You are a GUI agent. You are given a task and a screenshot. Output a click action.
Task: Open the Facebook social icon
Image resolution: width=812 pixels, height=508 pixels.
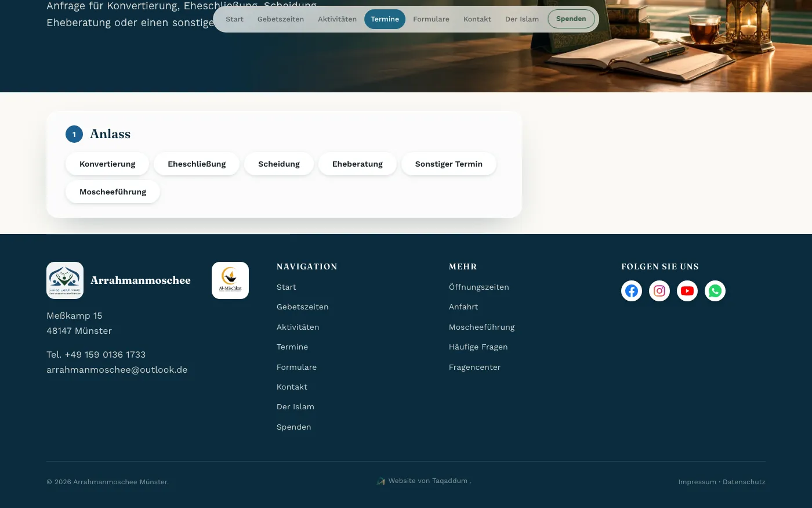coord(632,291)
